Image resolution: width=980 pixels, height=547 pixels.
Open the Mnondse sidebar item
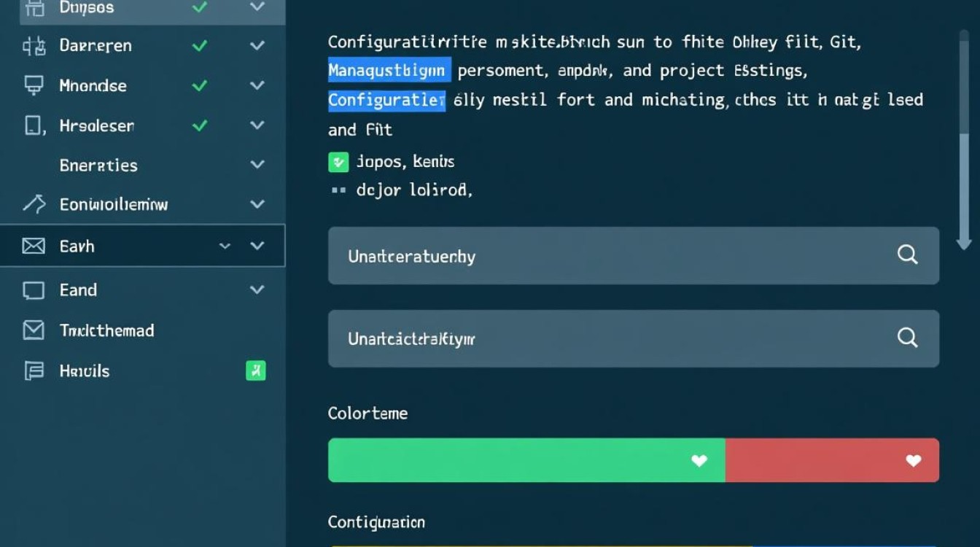pos(93,85)
